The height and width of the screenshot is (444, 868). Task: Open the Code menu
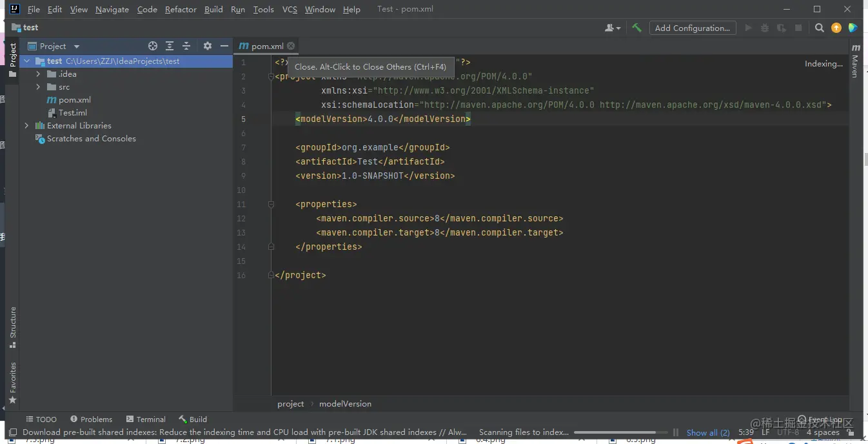pos(147,10)
